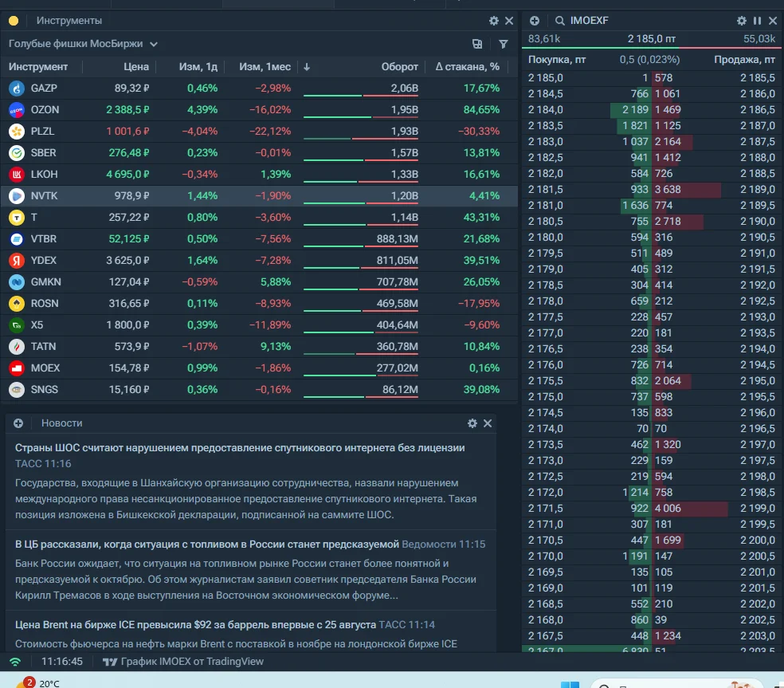Open news 'В ЦБ рассказали' about fuel
784x688 pixels.
point(207,544)
